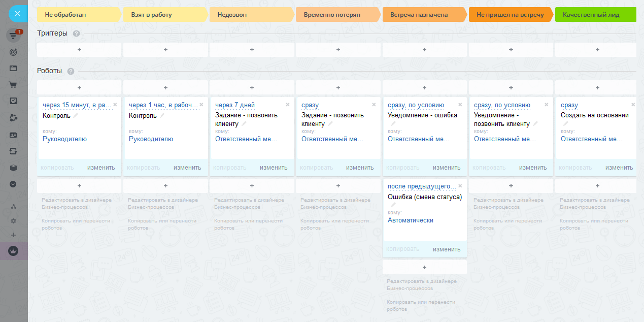Image resolution: width=644 pixels, height=322 pixels.
Task: Click the target goal icon in the sidebar
Action: point(14,52)
